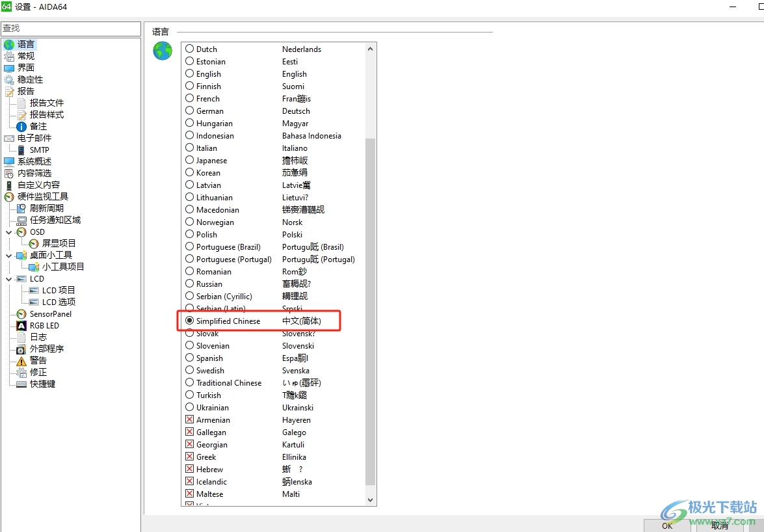This screenshot has width=764, height=532.
Task: Click the 'Svenska' native name text
Action: pos(296,371)
